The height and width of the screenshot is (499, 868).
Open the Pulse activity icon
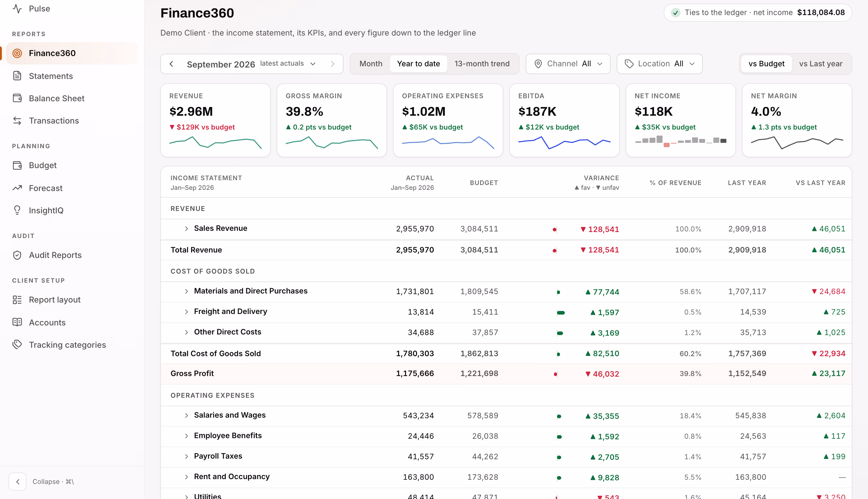click(17, 8)
